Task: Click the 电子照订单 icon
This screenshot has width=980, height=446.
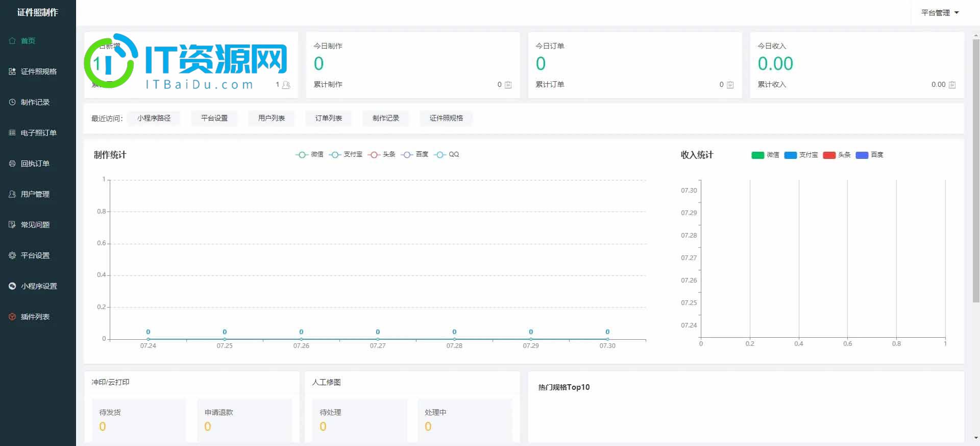Action: pos(12,133)
